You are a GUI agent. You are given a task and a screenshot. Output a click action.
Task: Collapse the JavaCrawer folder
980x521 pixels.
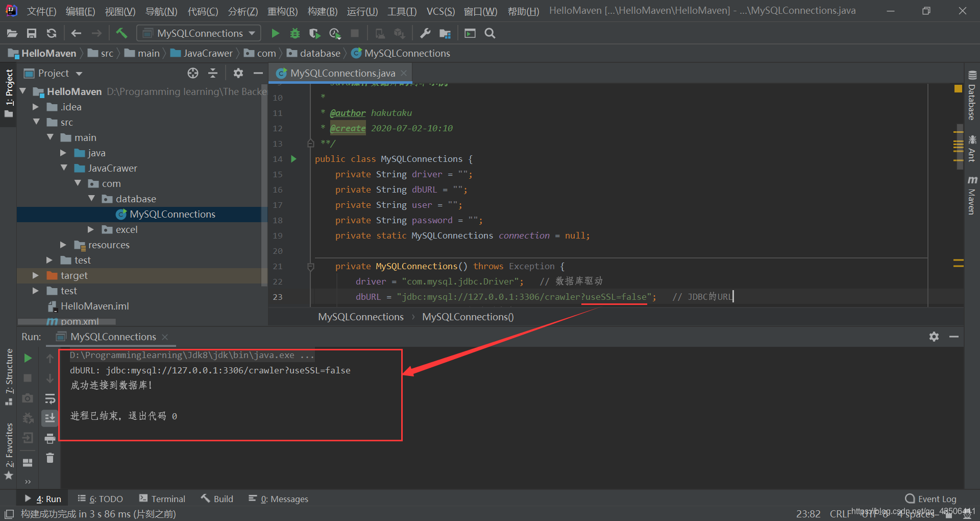[63, 168]
